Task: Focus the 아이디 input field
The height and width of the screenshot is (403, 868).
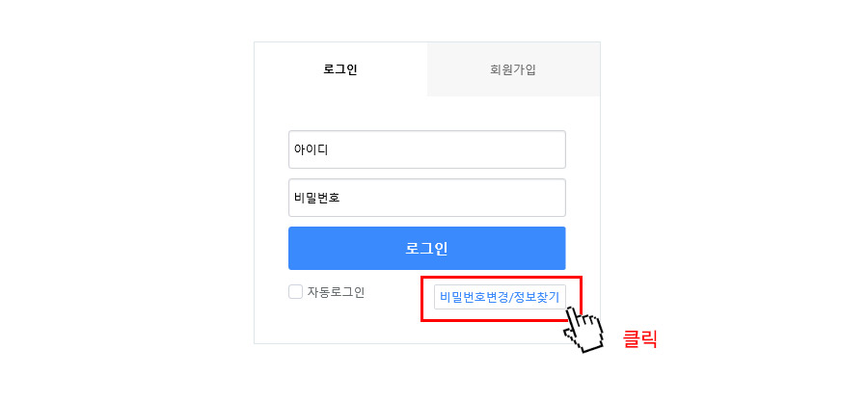Action: click(427, 149)
